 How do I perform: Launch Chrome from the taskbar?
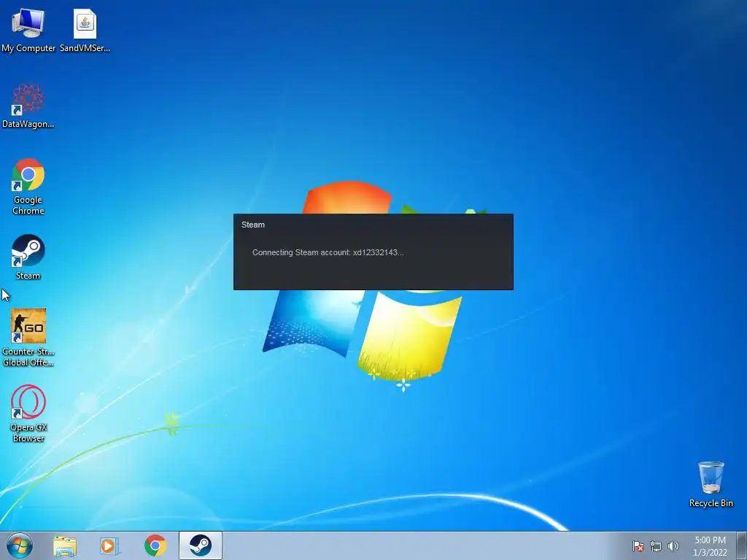coord(155,545)
